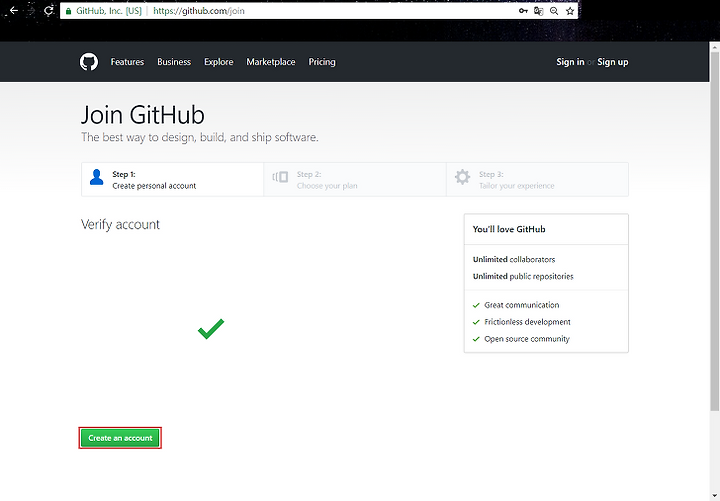This screenshot has width=720, height=501.
Task: Click the Verify account heading
Action: [x=120, y=225]
